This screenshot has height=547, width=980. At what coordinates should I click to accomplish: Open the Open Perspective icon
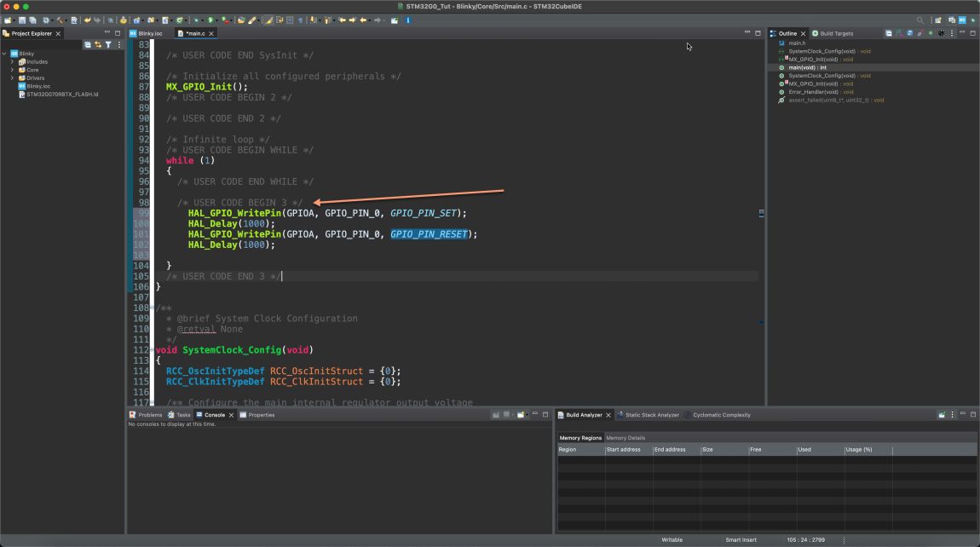click(x=938, y=20)
